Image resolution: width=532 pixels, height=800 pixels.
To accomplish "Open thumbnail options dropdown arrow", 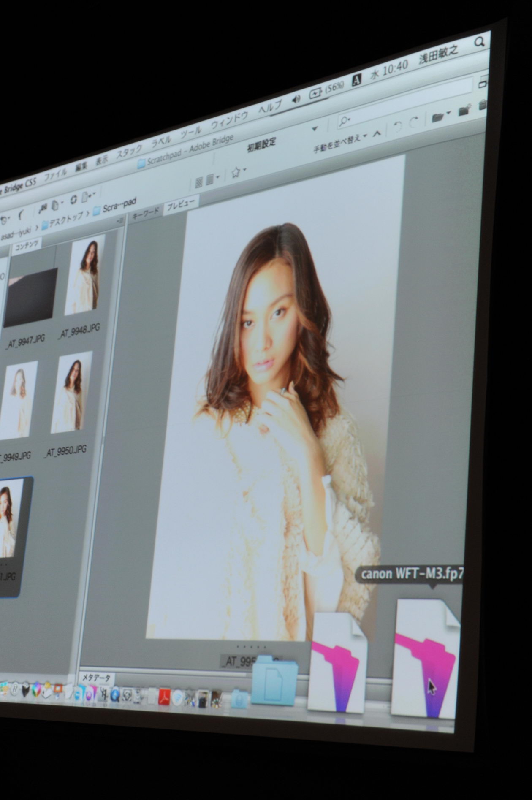I will tap(218, 177).
